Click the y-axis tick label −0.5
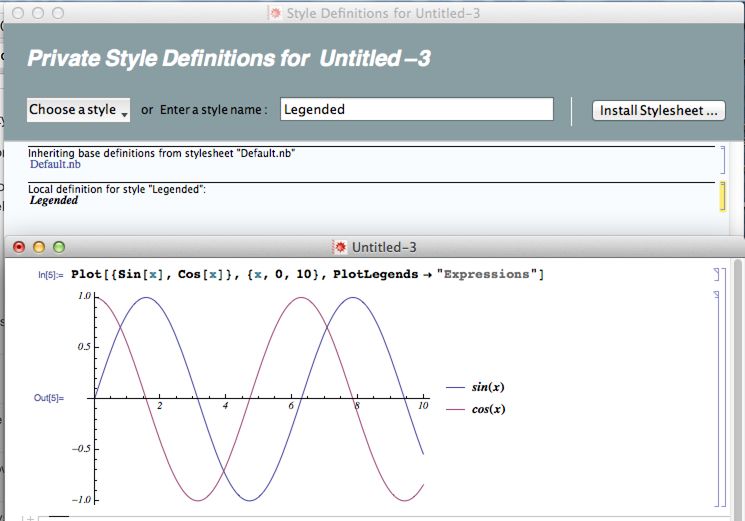Viewport: 745px width, 521px height. [81, 449]
